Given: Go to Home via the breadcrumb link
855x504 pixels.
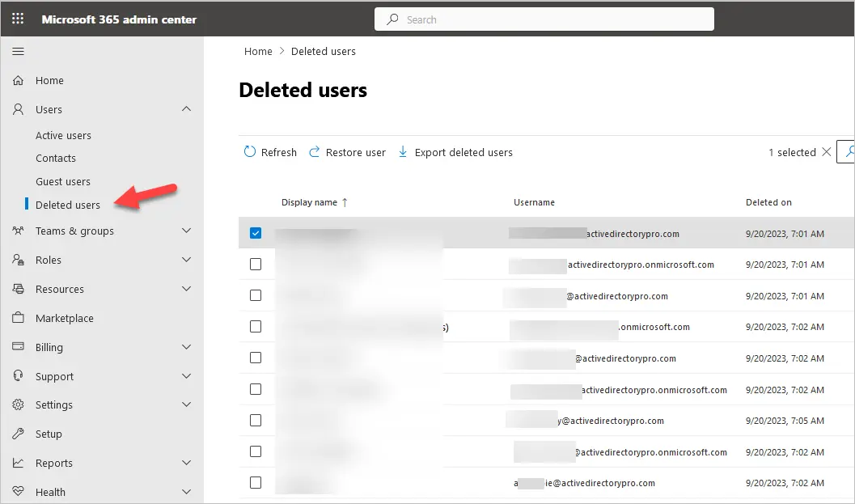Looking at the screenshot, I should (x=258, y=51).
